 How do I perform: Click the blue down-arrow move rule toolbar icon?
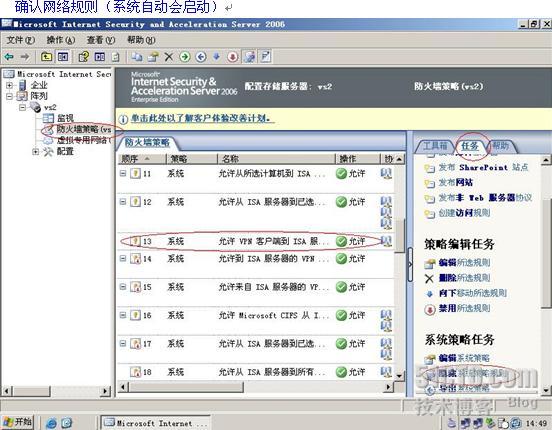tap(217, 56)
